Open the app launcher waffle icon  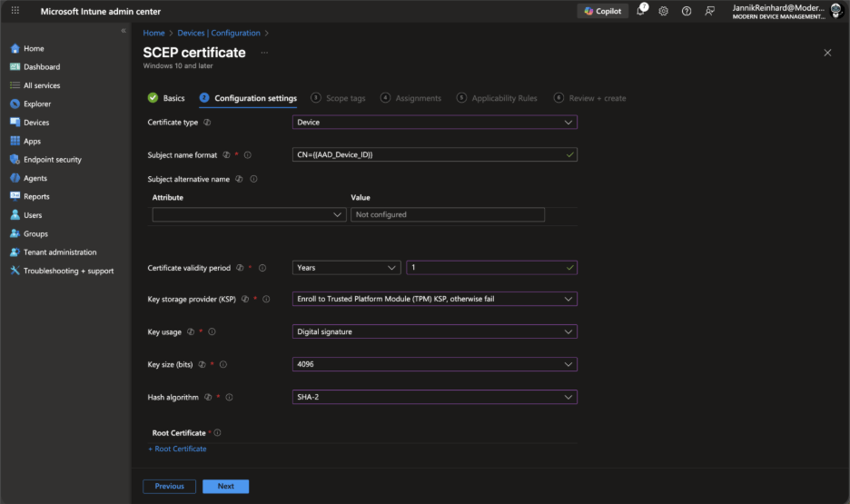coord(15,11)
